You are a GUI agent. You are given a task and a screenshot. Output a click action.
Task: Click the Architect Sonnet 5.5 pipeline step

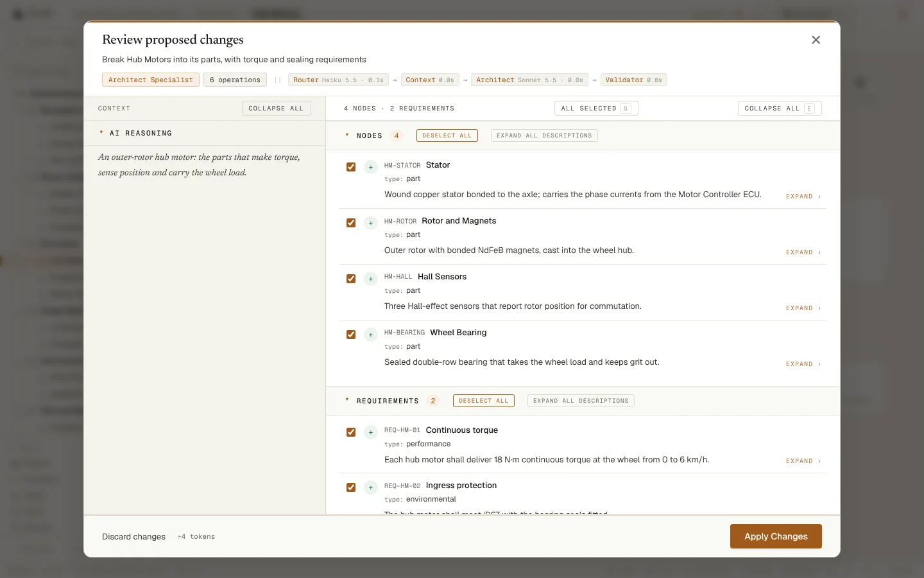point(529,80)
